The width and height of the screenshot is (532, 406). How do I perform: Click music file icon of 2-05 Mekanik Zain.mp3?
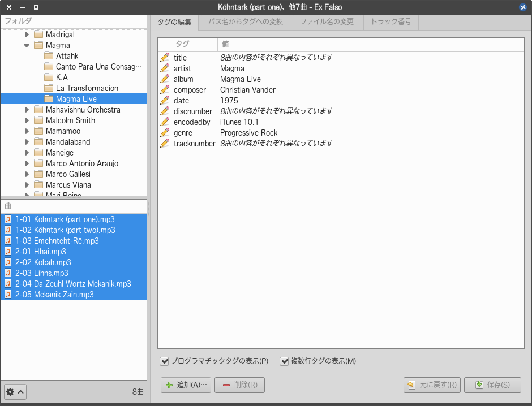click(x=8, y=295)
